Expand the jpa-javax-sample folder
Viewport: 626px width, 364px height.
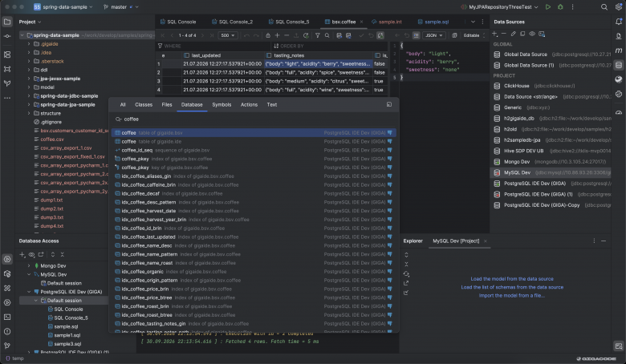click(x=29, y=79)
